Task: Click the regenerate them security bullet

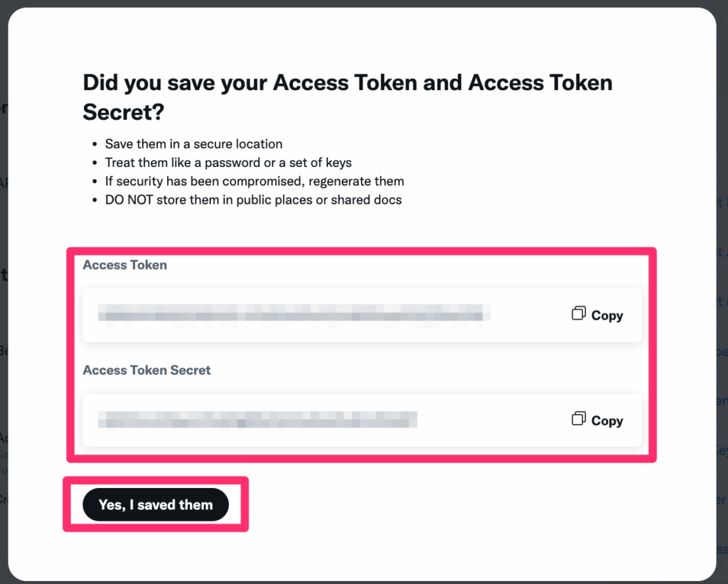Action: [255, 181]
